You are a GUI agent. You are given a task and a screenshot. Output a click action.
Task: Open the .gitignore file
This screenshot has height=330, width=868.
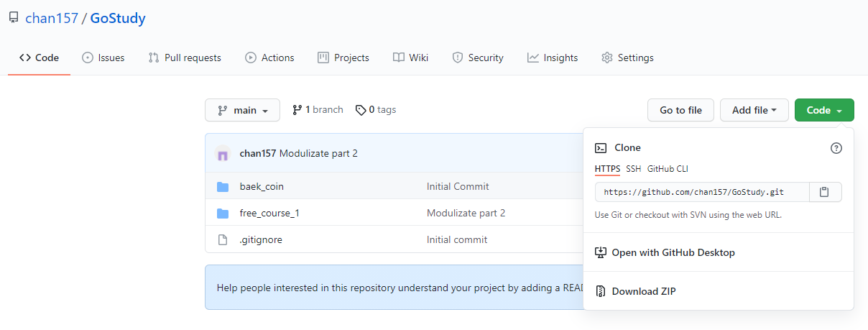click(261, 239)
